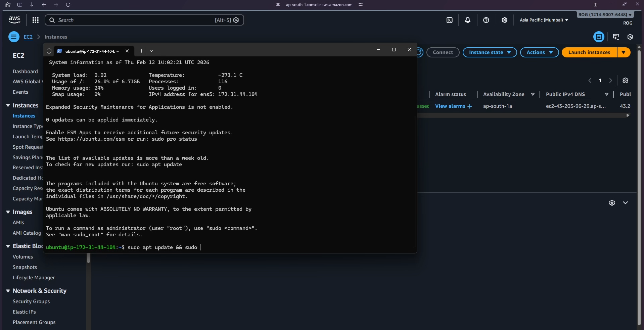Open table preferences gear above instance list
The height and width of the screenshot is (330, 644).
tap(625, 81)
